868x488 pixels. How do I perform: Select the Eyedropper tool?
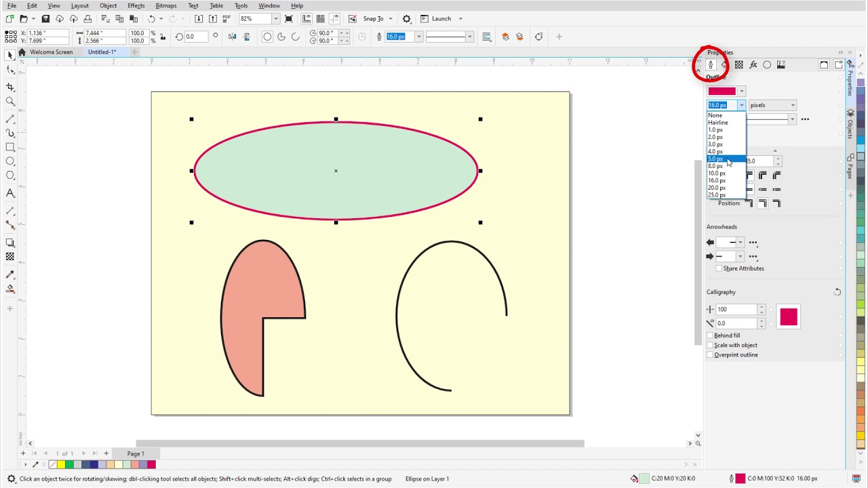pos(10,274)
